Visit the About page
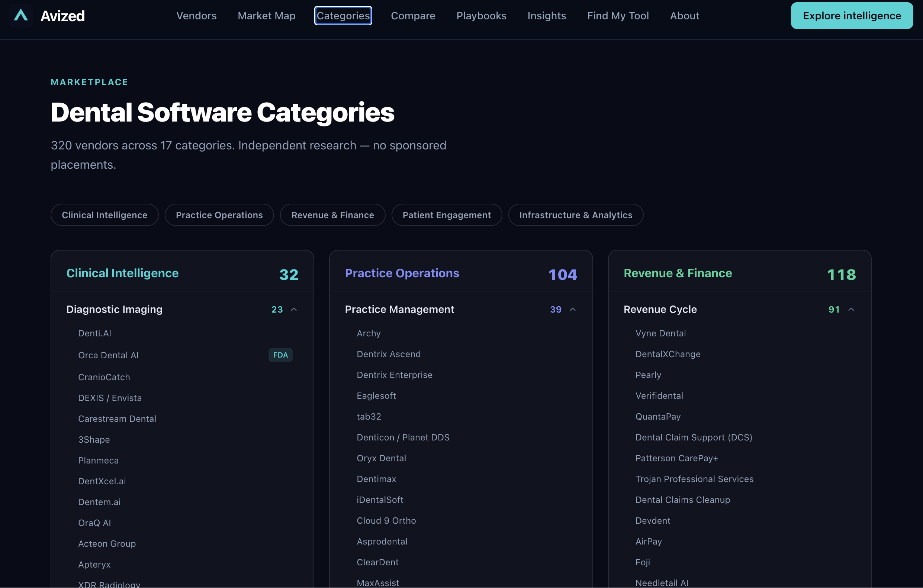Viewport: 923px width, 588px height. 684,16
